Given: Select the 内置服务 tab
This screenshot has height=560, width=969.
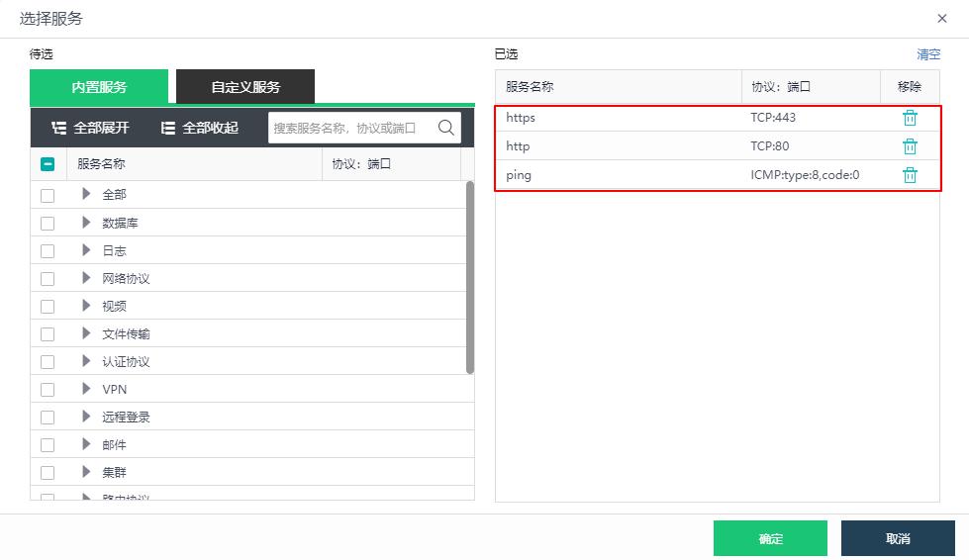Looking at the screenshot, I should pos(99,87).
